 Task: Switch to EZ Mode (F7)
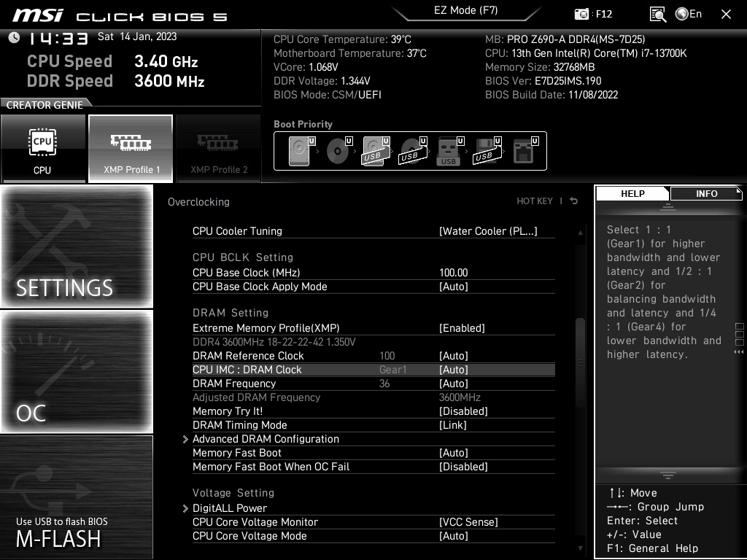466,10
